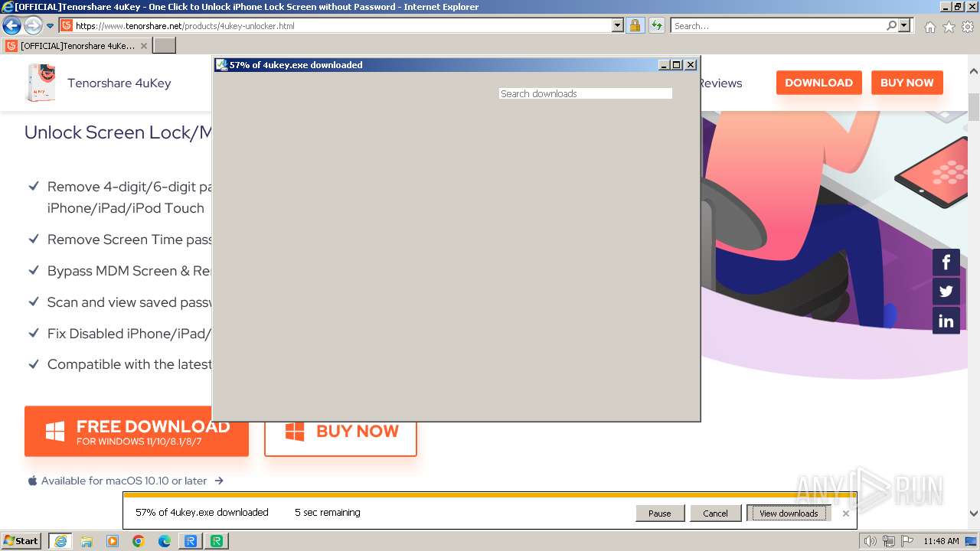The image size is (980, 551).
Task: Click the 5 sec remaining status text
Action: [327, 513]
